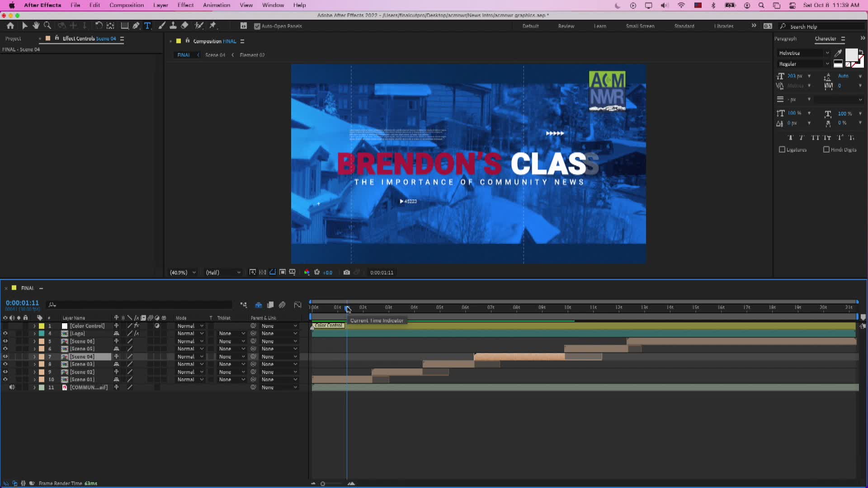Select the Brush tool

pyautogui.click(x=162, y=26)
